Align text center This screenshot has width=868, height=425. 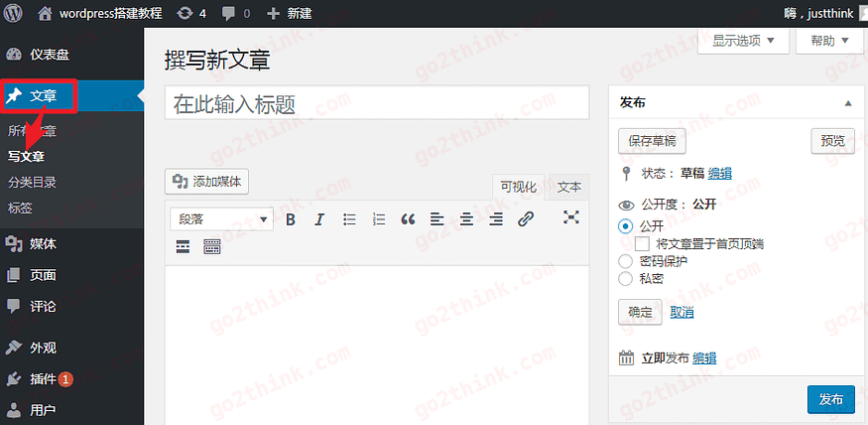[466, 219]
